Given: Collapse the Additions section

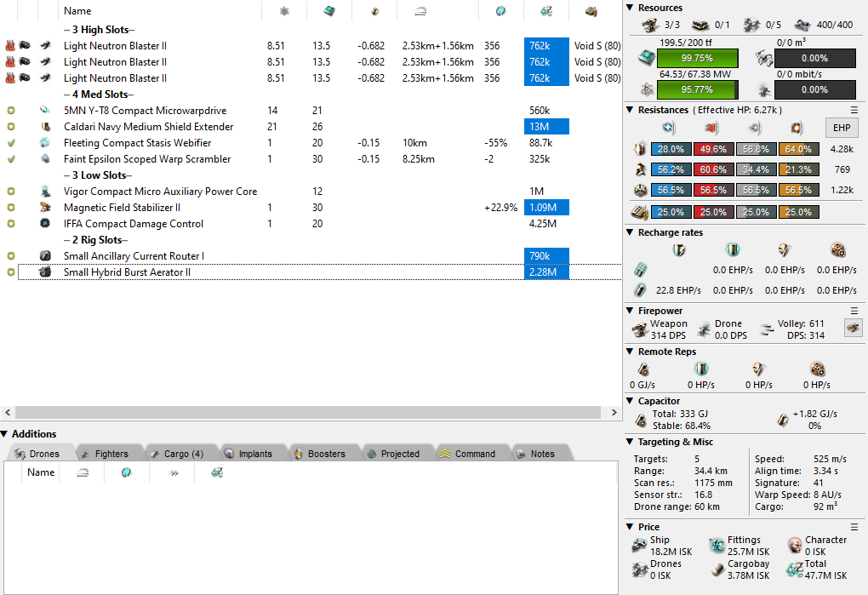Looking at the screenshot, I should [5, 434].
